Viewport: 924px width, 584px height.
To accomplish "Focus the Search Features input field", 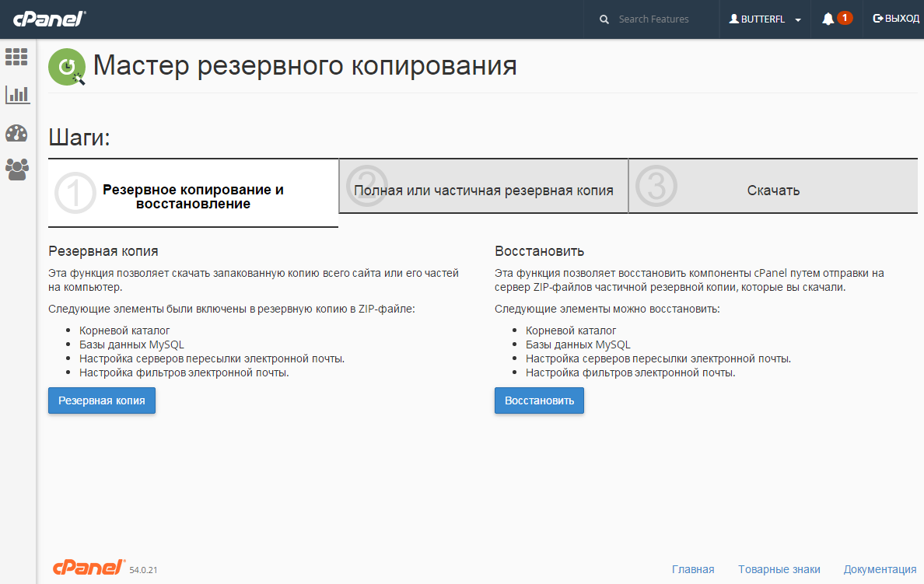I will 661,19.
